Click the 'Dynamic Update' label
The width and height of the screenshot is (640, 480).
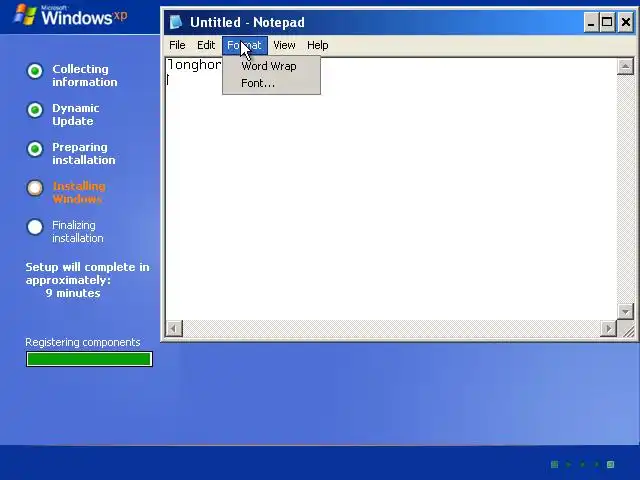tap(76, 114)
